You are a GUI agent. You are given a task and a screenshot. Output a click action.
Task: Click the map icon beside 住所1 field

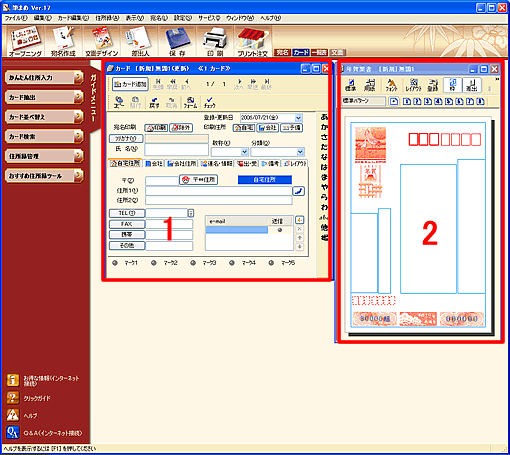click(299, 191)
